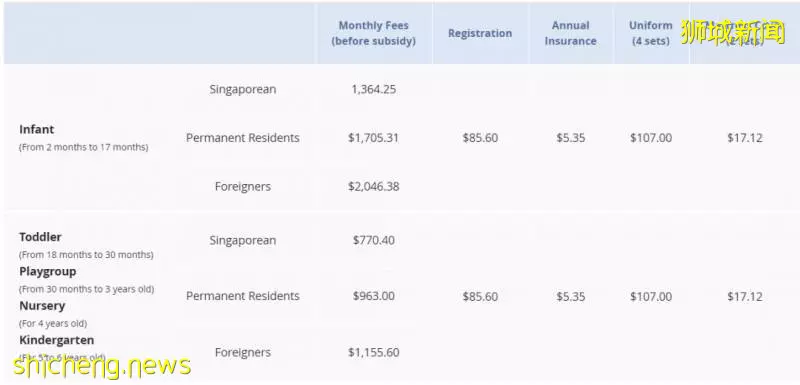Select the Toddler row $5.35 insurance value

click(x=570, y=297)
